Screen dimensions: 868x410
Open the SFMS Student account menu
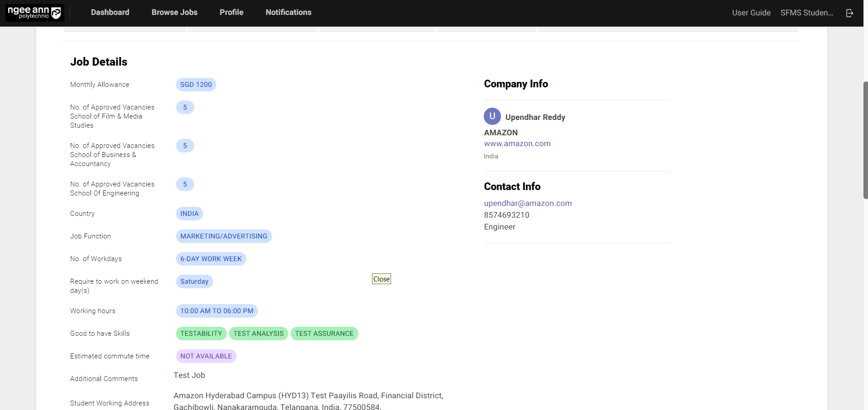[x=806, y=13]
